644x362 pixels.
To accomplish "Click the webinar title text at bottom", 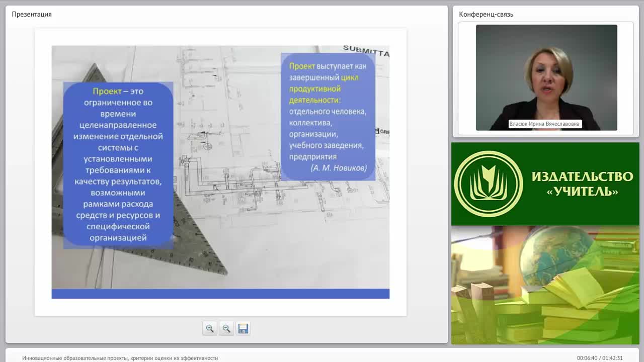I will tap(120, 358).
